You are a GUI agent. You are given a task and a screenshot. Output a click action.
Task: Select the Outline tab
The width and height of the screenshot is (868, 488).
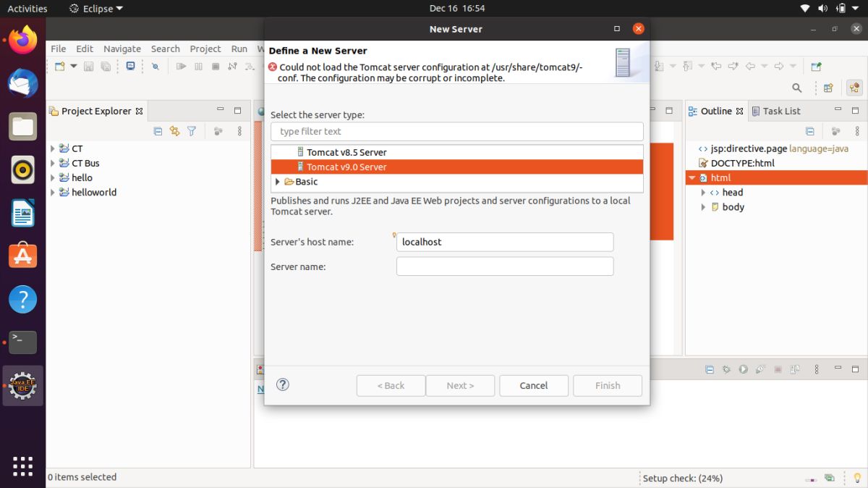716,111
